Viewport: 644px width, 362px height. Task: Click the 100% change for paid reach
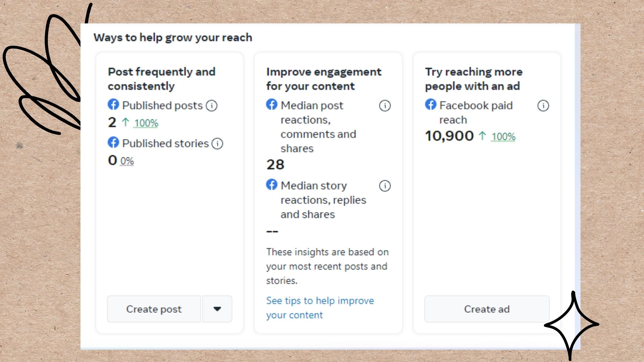pyautogui.click(x=503, y=137)
